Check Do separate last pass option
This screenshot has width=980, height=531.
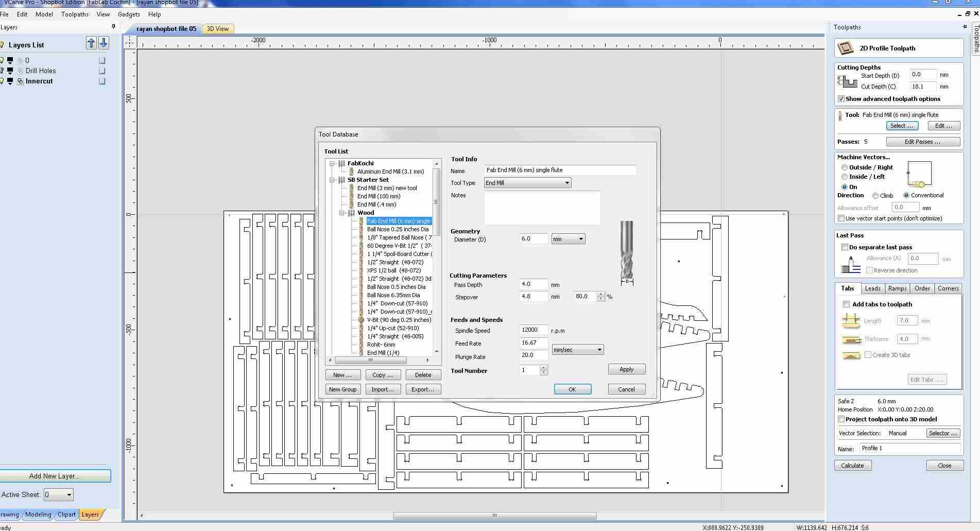(845, 247)
